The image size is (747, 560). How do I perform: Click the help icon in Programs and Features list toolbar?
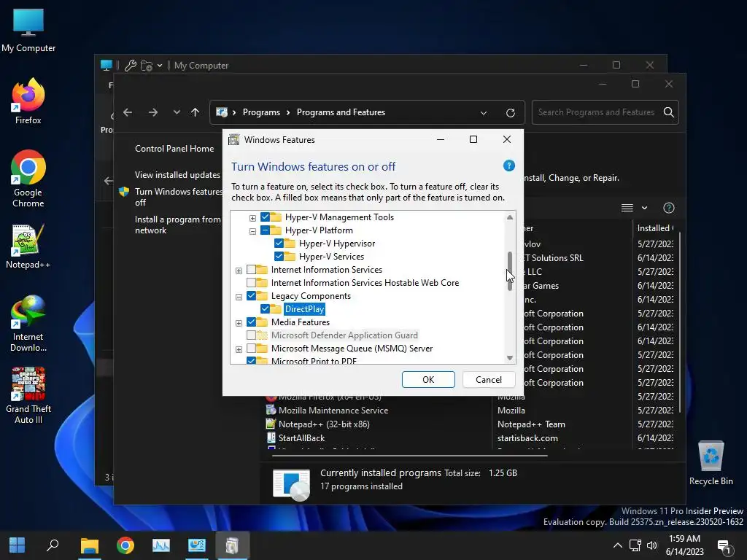coord(668,208)
